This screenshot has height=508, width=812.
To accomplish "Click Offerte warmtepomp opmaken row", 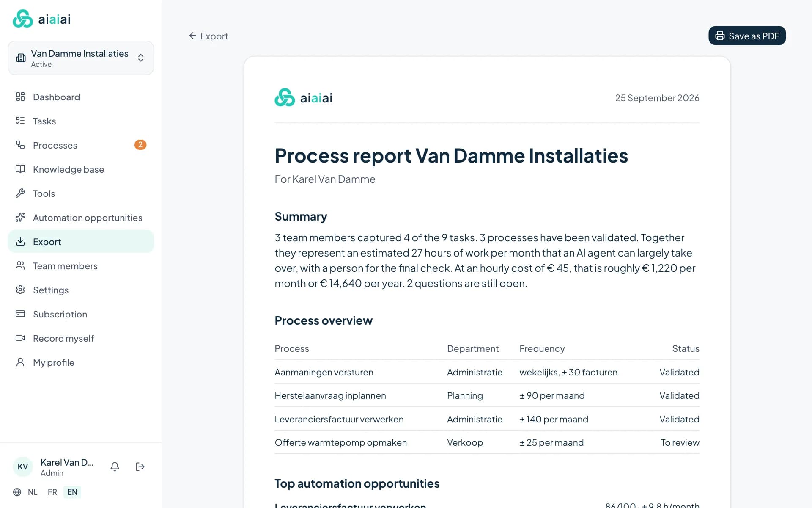I will coord(487,442).
